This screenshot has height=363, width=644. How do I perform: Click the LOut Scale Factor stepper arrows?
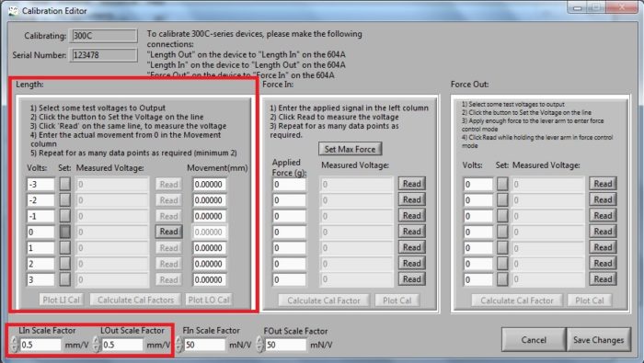(96, 344)
